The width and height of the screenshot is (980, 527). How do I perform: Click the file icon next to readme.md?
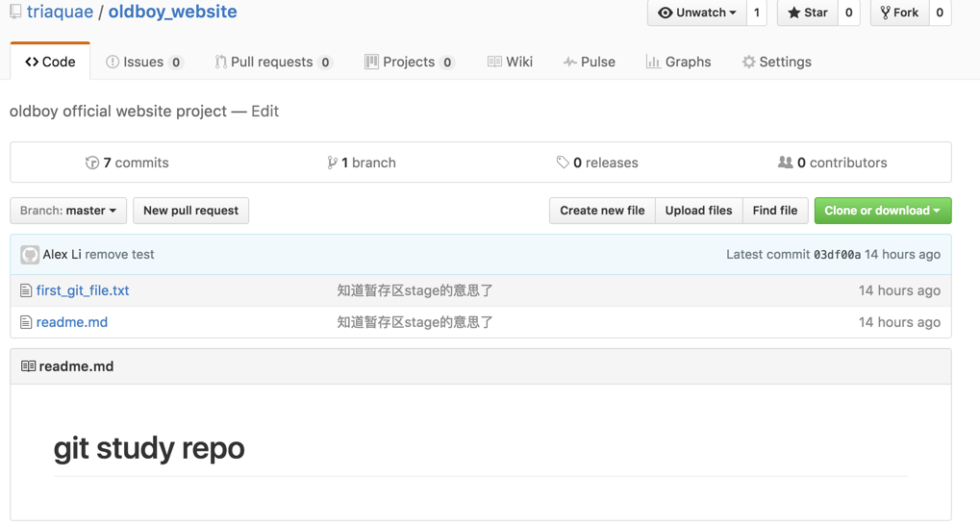(26, 322)
